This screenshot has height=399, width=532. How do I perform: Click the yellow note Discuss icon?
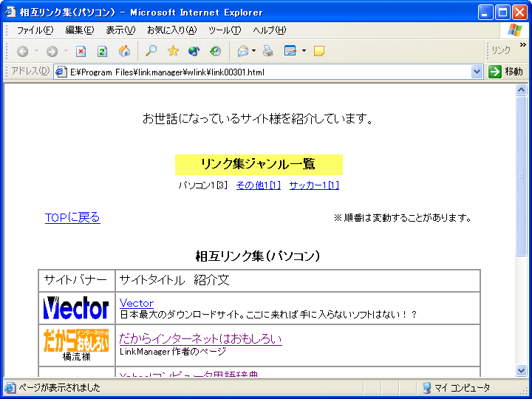click(x=319, y=51)
